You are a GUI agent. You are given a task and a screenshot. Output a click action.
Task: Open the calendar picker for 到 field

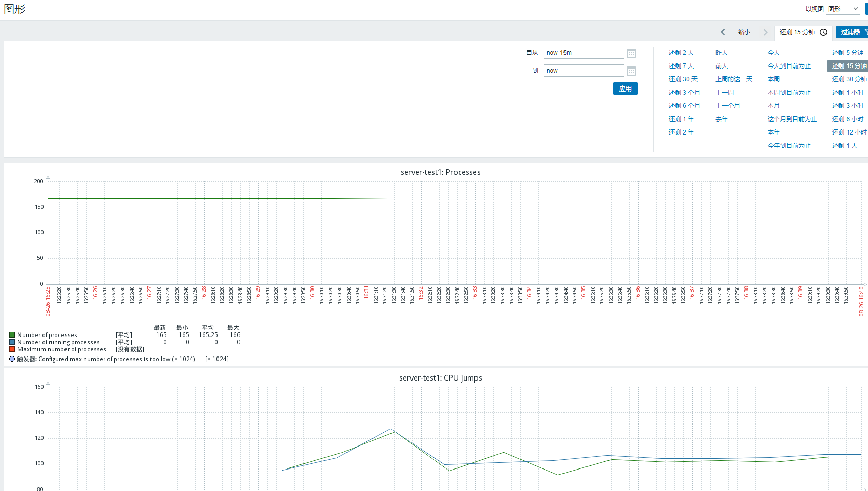pos(632,71)
